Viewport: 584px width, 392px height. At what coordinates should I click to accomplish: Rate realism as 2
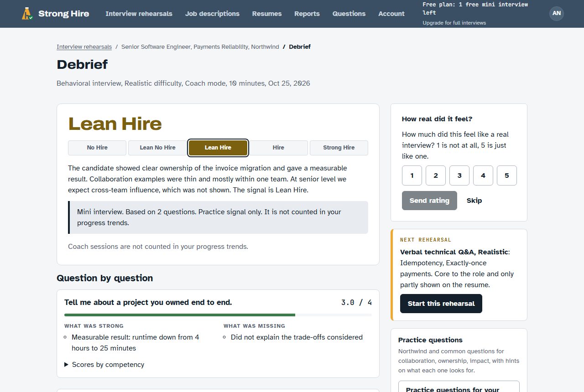436,175
